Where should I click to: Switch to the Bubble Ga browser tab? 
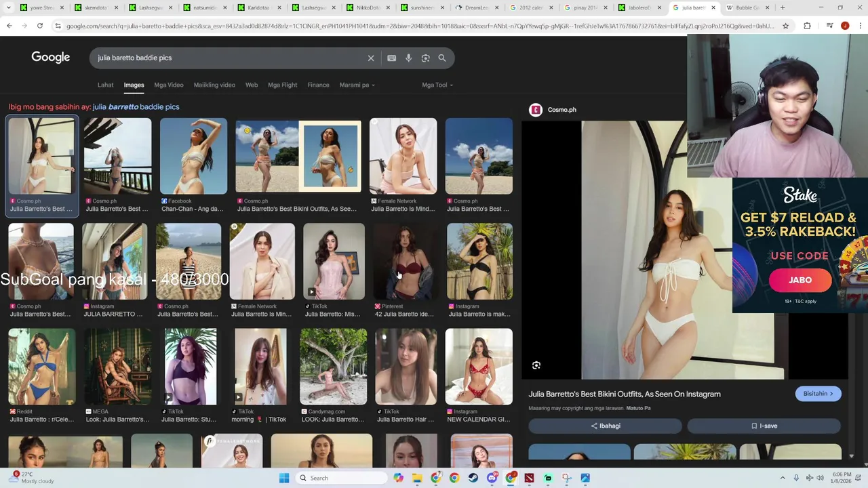[747, 7]
